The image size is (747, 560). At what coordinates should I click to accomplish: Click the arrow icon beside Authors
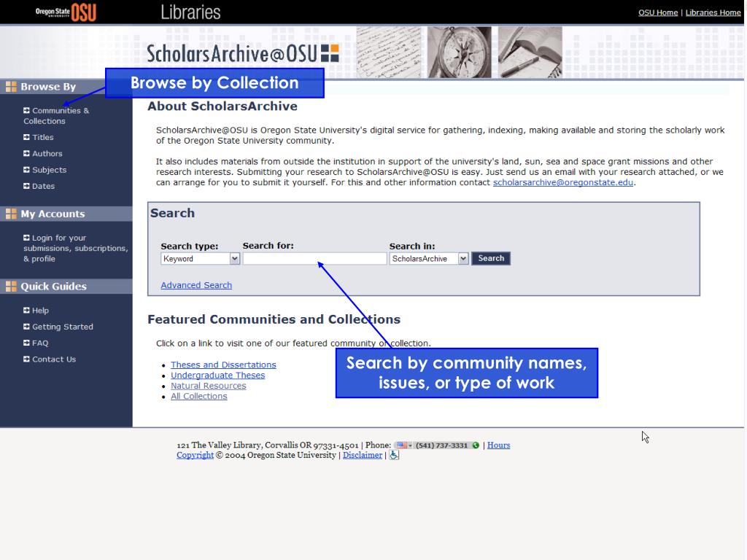[x=26, y=153]
